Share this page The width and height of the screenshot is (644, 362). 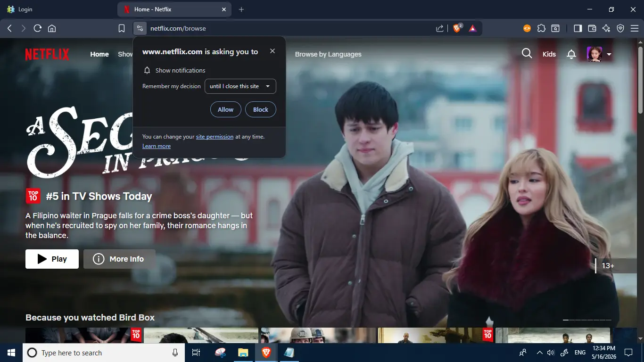pos(440,28)
